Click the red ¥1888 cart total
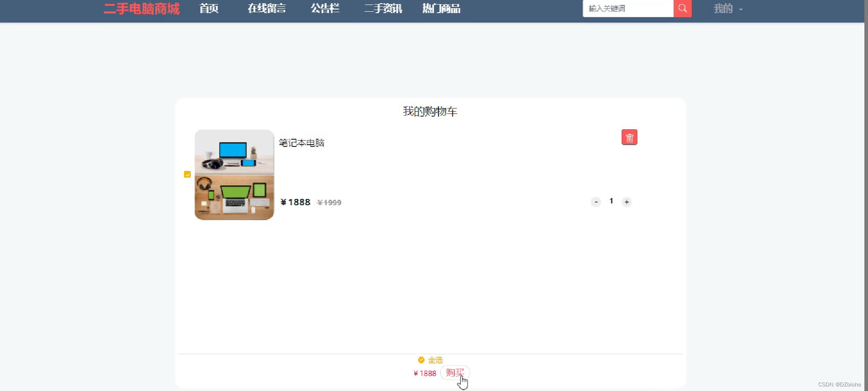868x391 pixels. click(425, 373)
